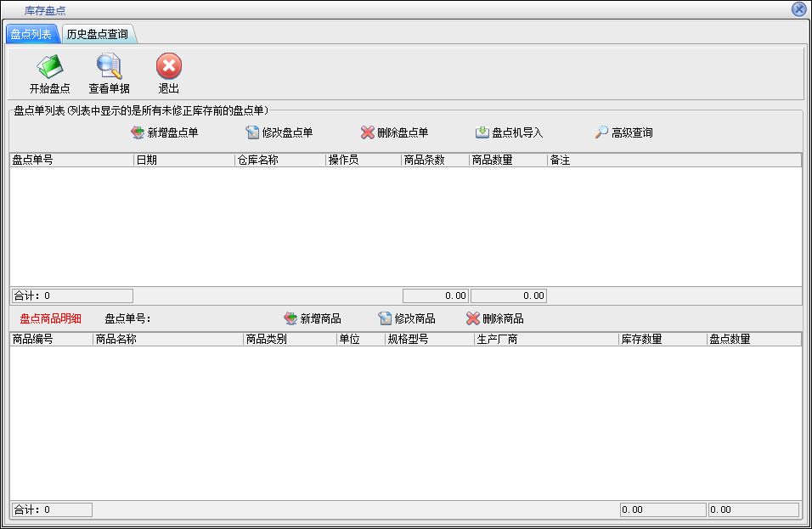Click the 开始盘点 toolbar icon
Image resolution: width=812 pixels, height=529 pixels.
[49, 67]
